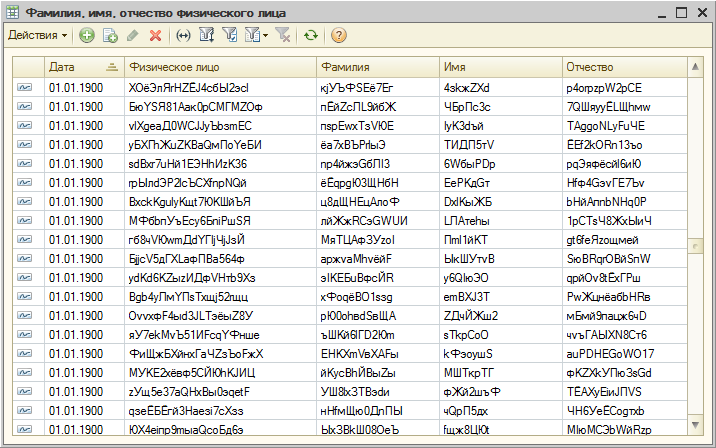Screen dimensions: 716x448
Task: Click the Фамилия column header
Action: (x=378, y=67)
